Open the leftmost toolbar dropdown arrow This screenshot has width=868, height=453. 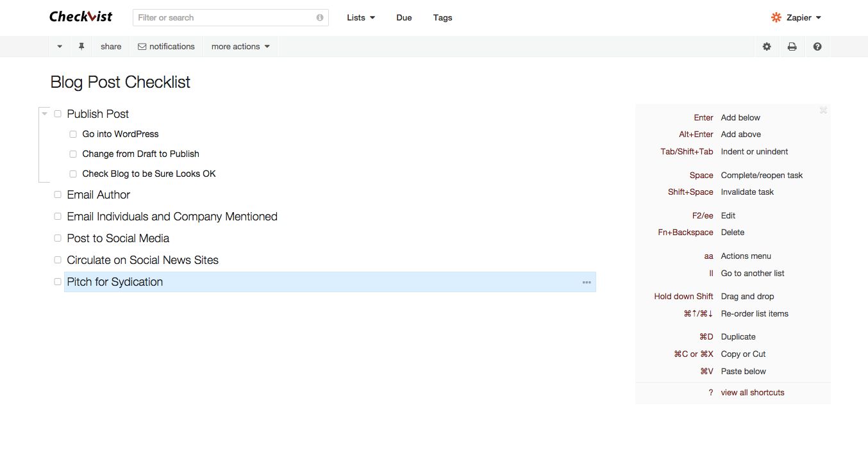point(60,47)
